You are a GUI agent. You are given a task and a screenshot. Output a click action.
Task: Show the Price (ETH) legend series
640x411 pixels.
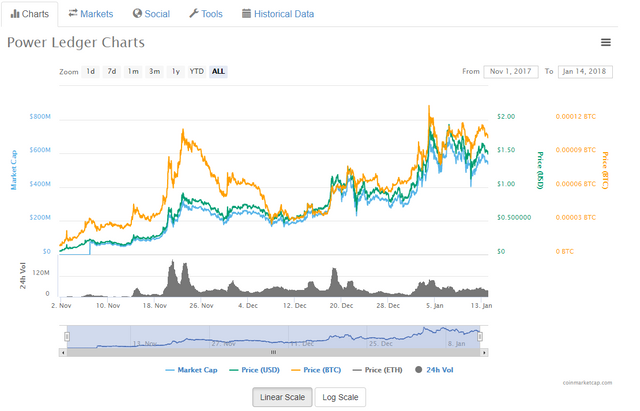[378, 370]
